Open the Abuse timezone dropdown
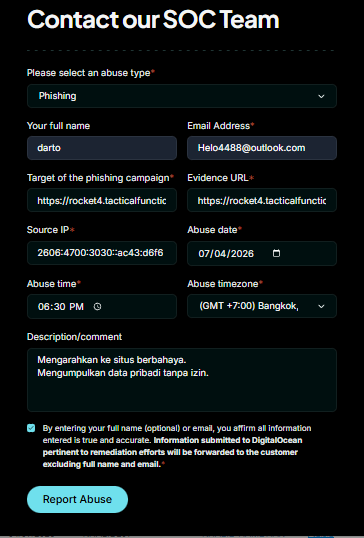This screenshot has width=364, height=538. 262,306
